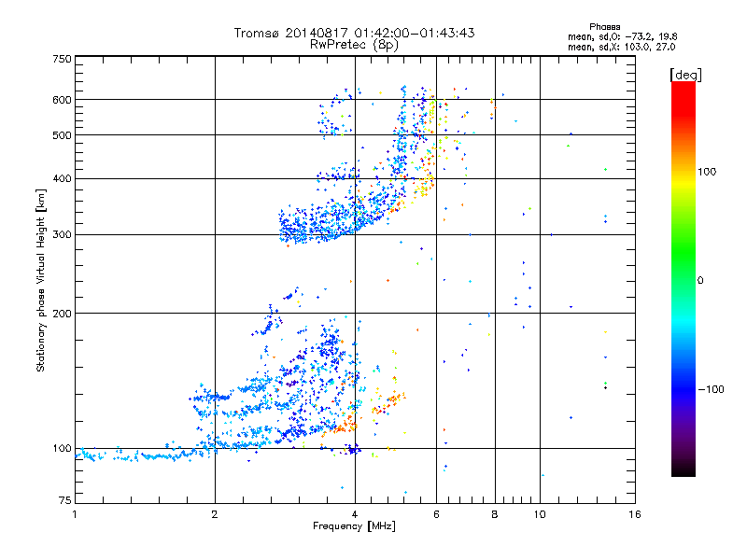Click the '[deg]' colorbar unit label
Viewport: 747px width, 560px height.
click(685, 75)
